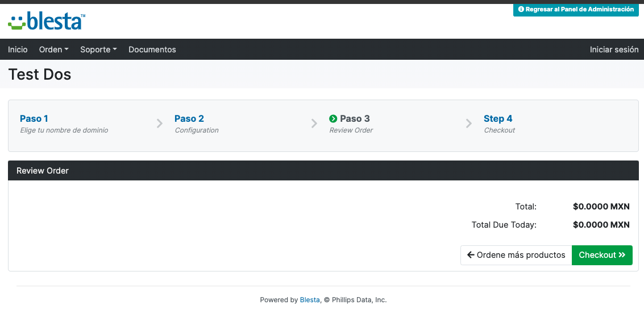Click chevron separator before Step 4

(468, 124)
